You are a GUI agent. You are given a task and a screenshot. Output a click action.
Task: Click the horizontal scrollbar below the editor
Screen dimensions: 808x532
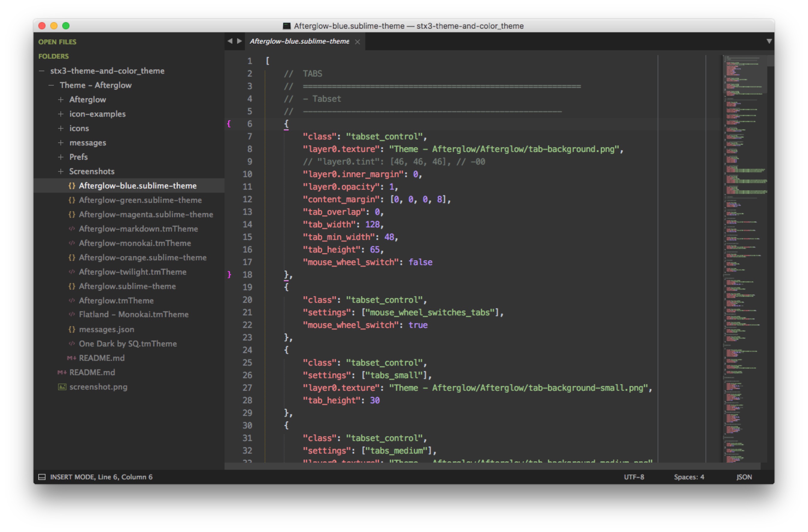coord(492,466)
